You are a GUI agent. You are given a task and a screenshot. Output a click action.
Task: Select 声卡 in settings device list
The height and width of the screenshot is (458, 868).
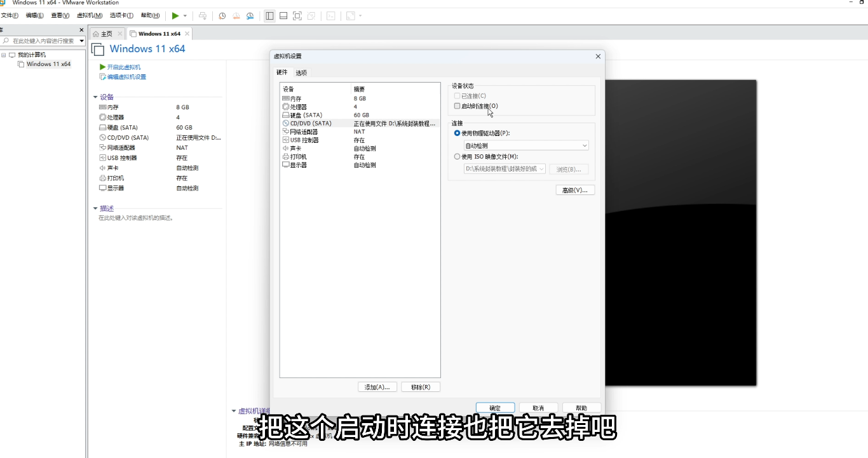coord(360,148)
